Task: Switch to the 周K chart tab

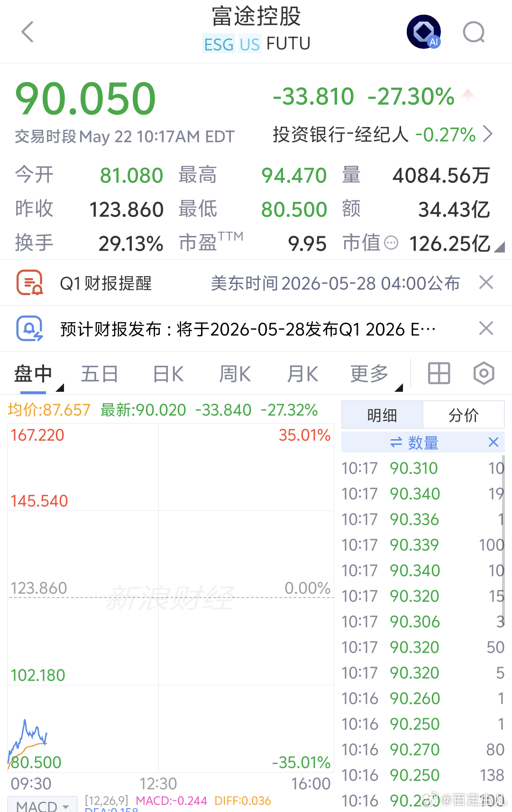Action: (235, 374)
